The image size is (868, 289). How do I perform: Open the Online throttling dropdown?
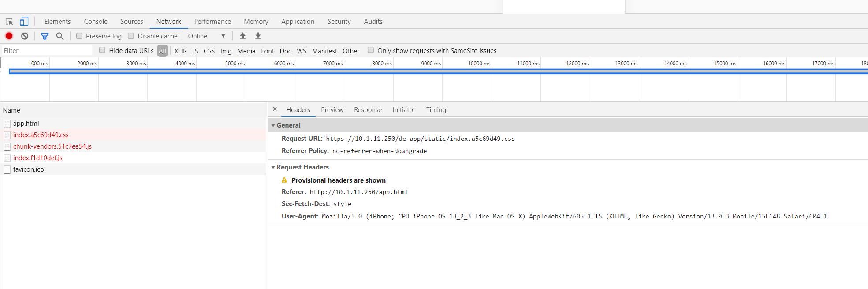[x=207, y=36]
